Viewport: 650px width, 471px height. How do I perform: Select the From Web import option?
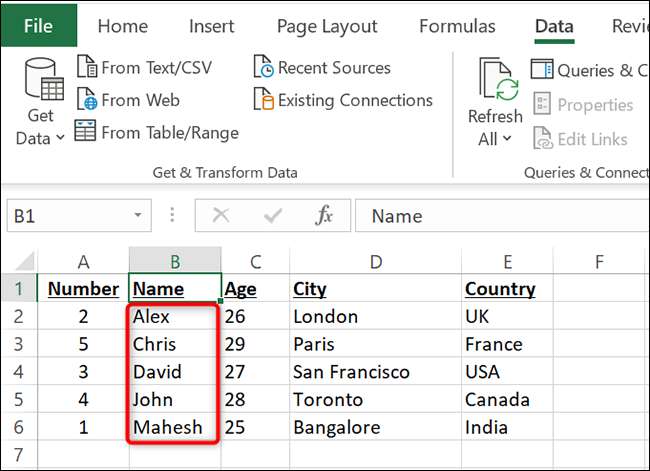point(128,100)
